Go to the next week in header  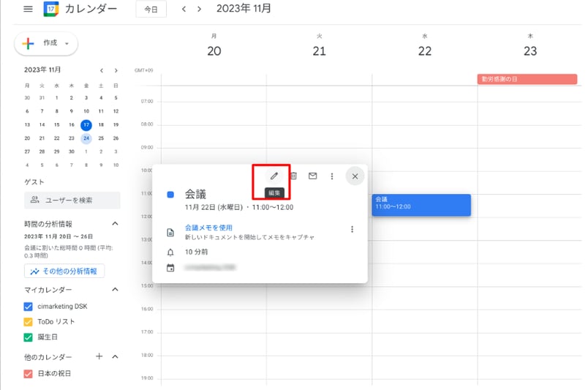(200, 9)
